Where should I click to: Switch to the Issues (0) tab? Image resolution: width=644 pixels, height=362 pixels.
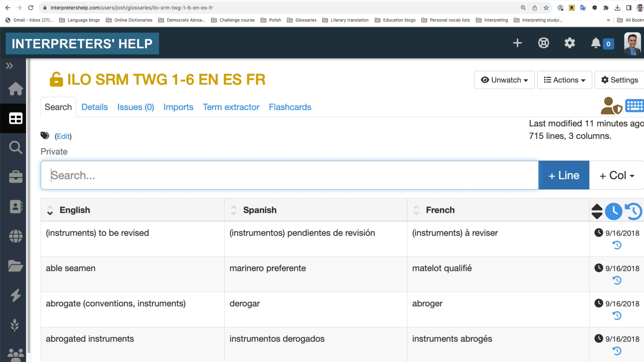click(136, 107)
